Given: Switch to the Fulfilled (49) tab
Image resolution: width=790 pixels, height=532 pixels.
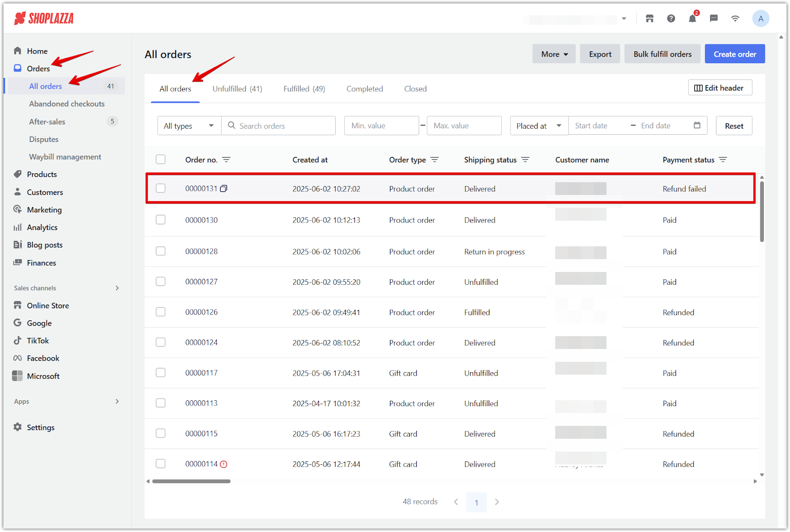Looking at the screenshot, I should (304, 89).
